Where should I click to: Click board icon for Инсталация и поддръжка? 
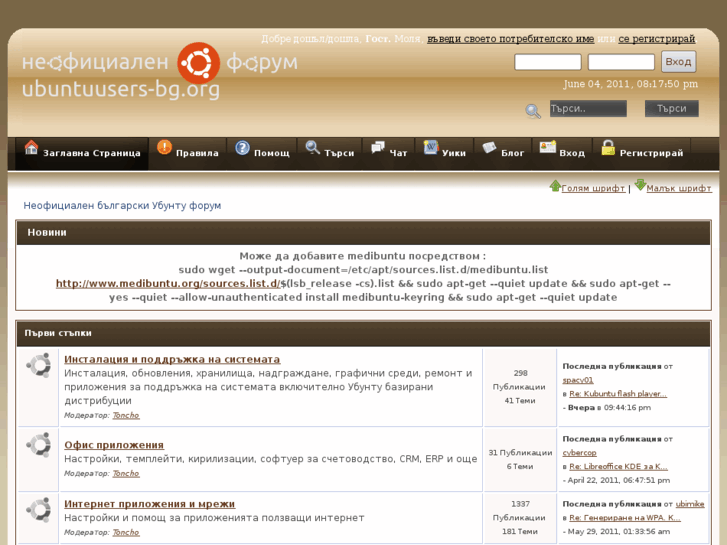(38, 365)
